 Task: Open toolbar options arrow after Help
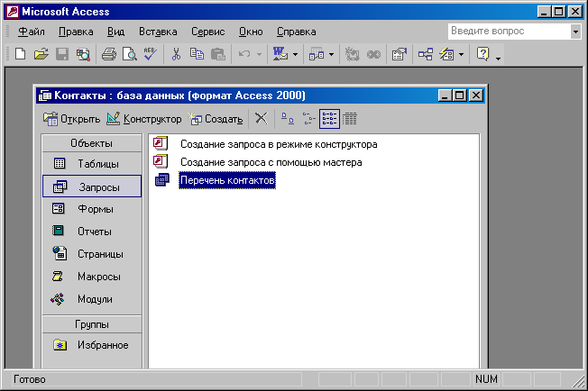(x=498, y=58)
